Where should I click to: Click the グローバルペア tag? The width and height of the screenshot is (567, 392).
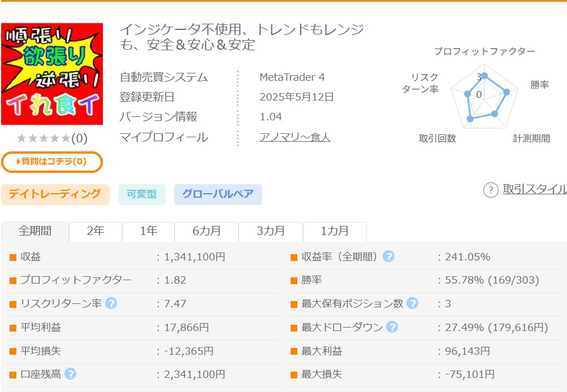tap(218, 194)
